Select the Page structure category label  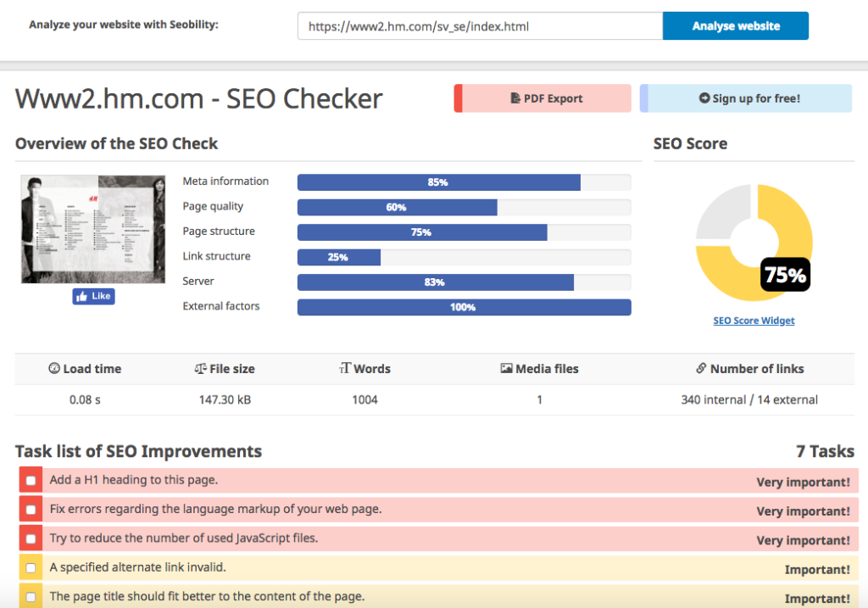[x=219, y=231]
